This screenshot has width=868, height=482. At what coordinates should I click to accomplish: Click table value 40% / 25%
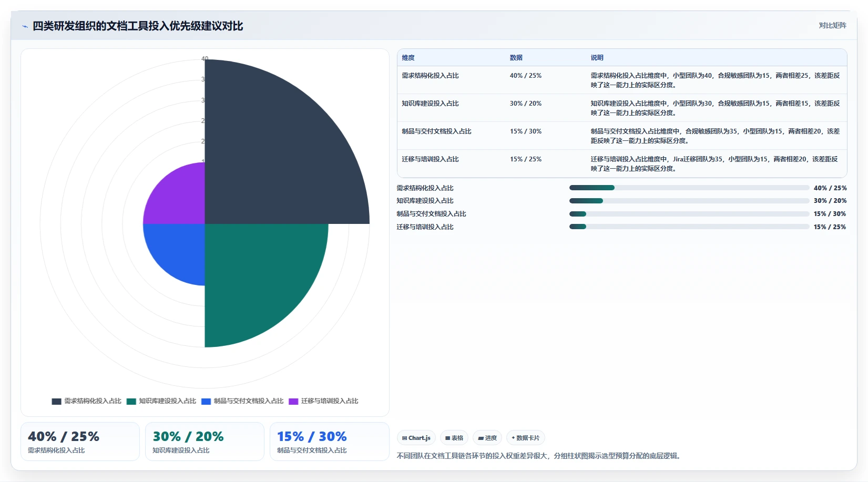526,76
